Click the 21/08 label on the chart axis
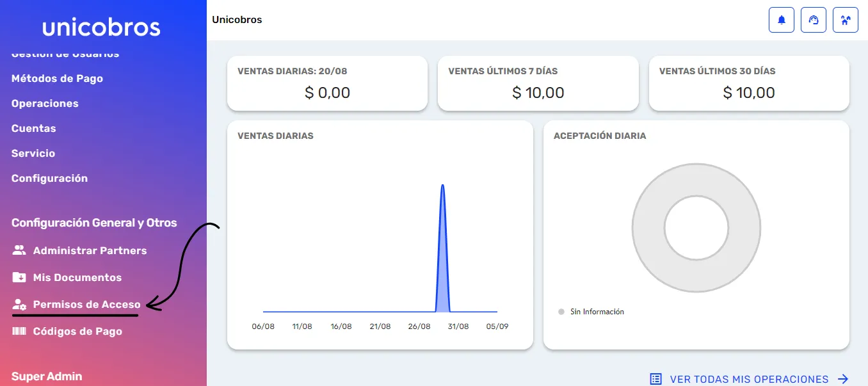Screen dimensions: 868x386 [x=380, y=326]
